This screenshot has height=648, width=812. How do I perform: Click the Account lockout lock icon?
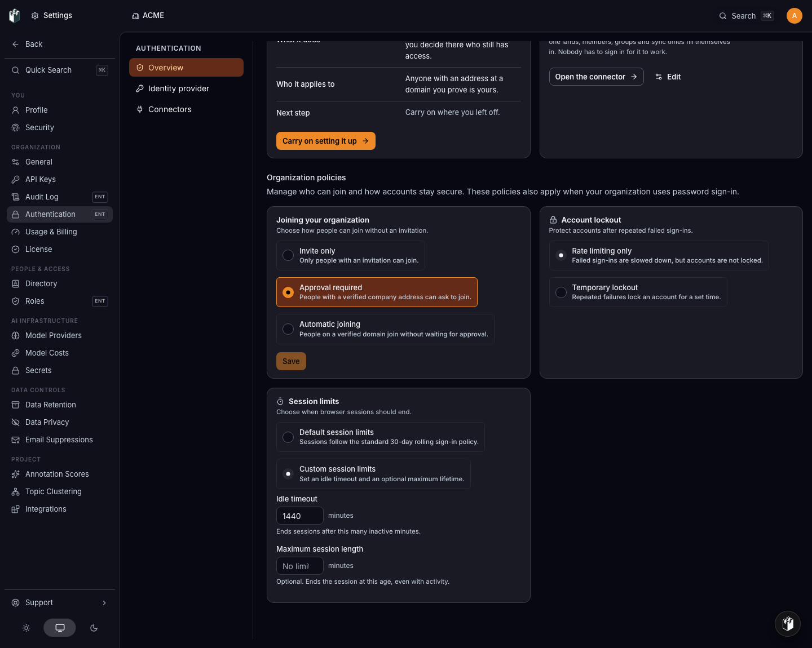coord(553,220)
